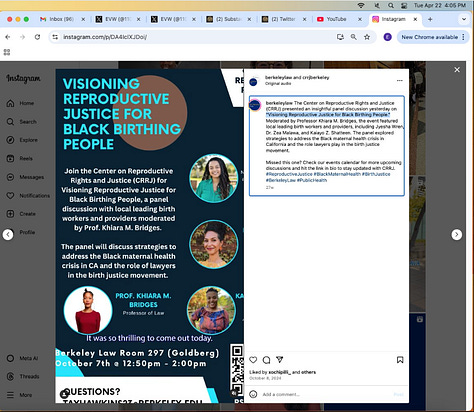The height and width of the screenshot is (412, 474).
Task: Click berkeleylaw avatar beside caption
Action: [255, 105]
